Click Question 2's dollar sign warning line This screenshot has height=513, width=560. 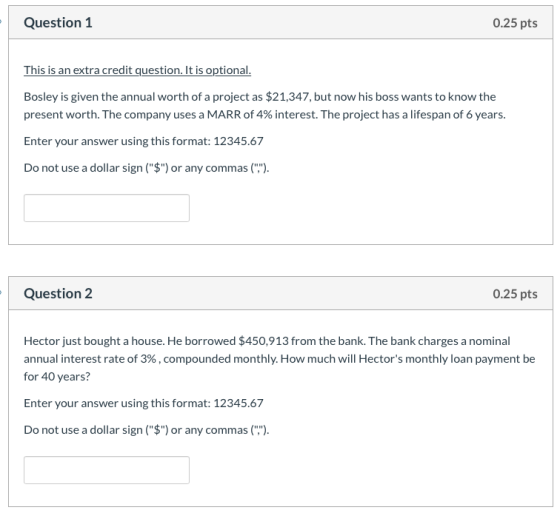(146, 430)
